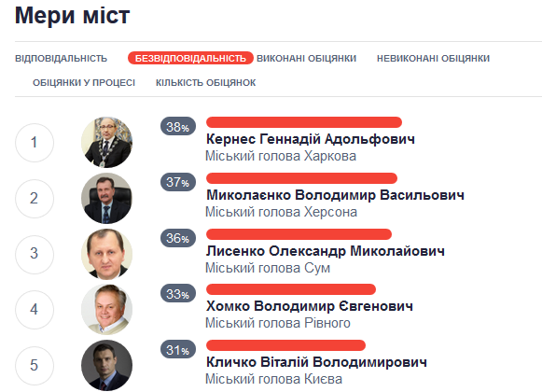Open Миколаєнко Володимир Васильович profile link
The height and width of the screenshot is (392, 542).
[335, 195]
